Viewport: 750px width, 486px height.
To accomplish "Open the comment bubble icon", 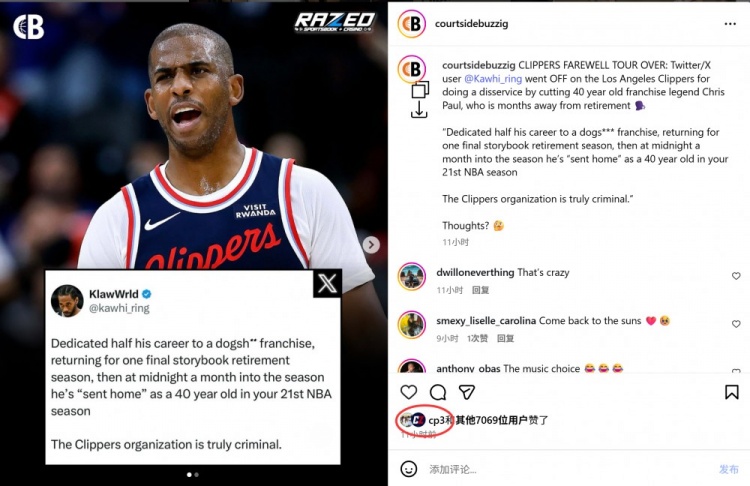I will [x=438, y=392].
